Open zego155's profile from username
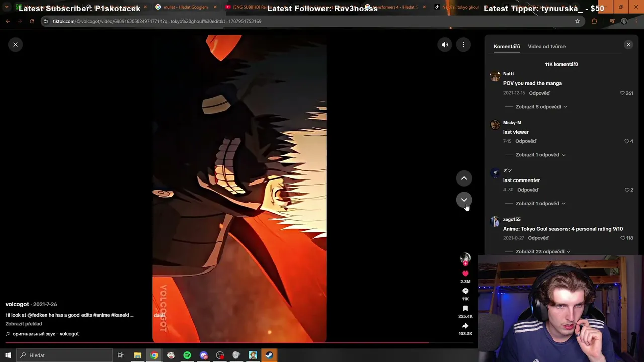 click(512, 219)
